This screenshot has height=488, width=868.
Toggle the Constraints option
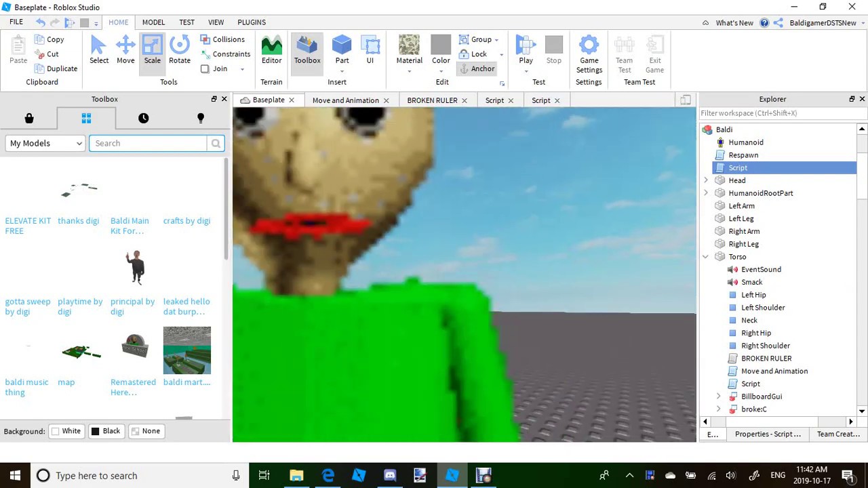pyautogui.click(x=225, y=54)
